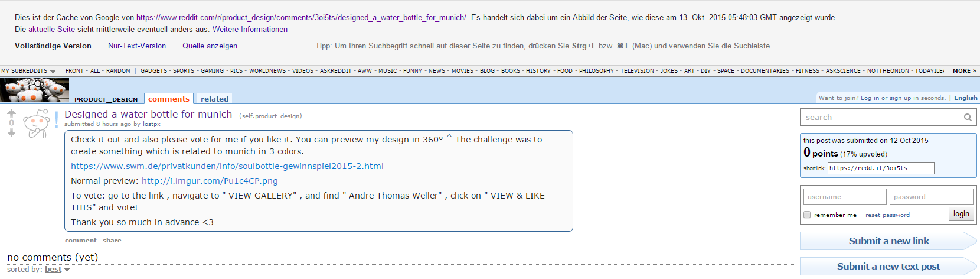
Task: Switch to the related tab
Action: pyautogui.click(x=214, y=99)
